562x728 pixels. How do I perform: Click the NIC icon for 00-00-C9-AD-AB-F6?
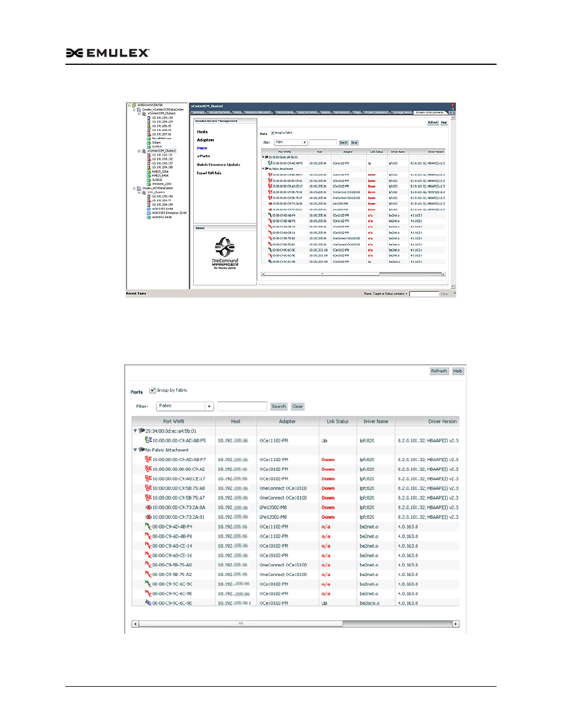148,536
